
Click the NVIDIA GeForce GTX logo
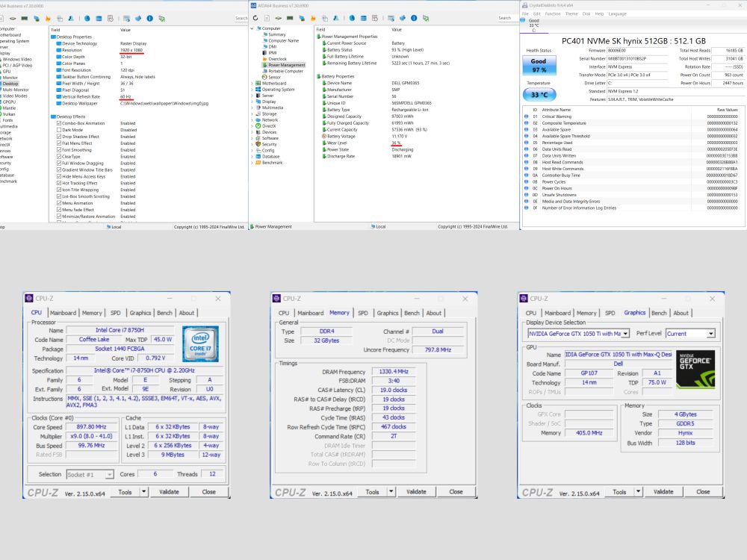click(x=695, y=369)
